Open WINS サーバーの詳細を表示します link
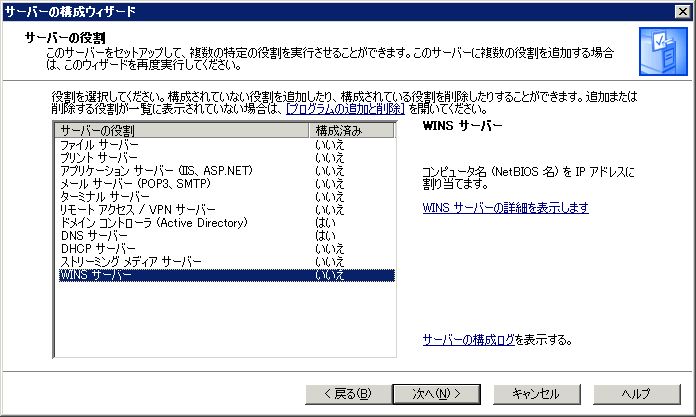Screen dimensions: 696x417 tap(506, 207)
